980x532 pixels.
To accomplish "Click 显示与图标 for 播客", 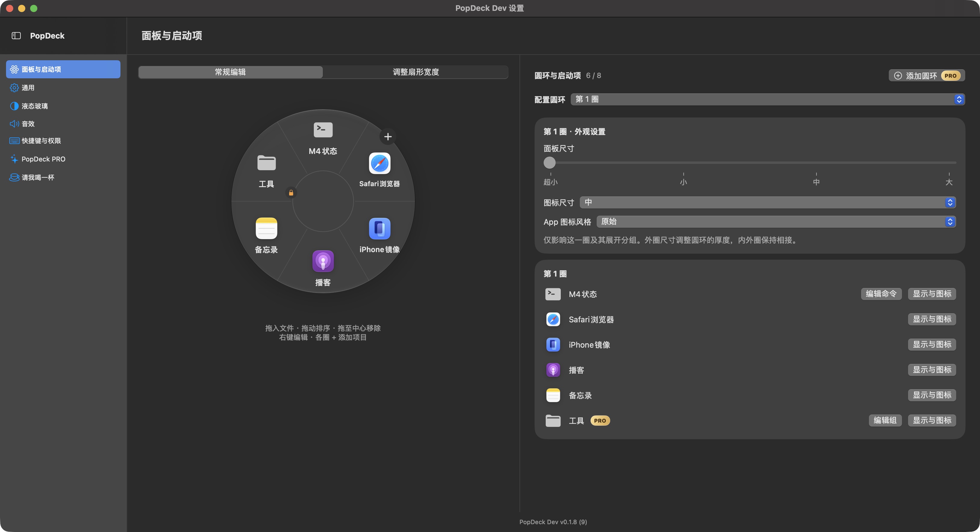I will pos(932,370).
